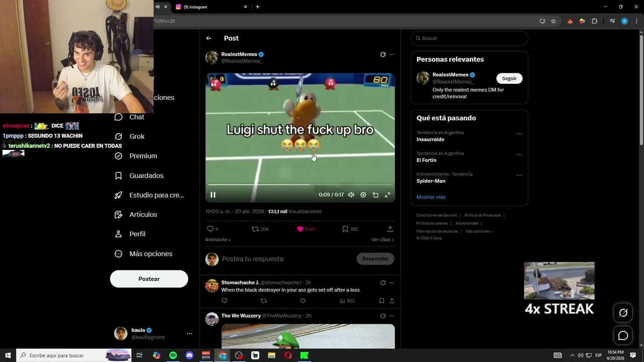
Task: View Stomachache J. comment analytics 922
Action: (x=347, y=301)
